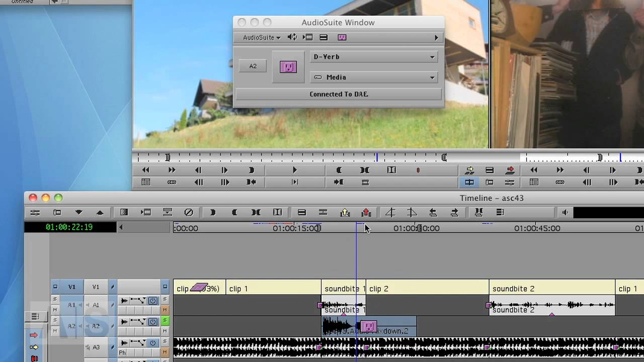Viewport: 644px width, 362px height.
Task: Click Add Edit icon in timeline toolbar
Action: 277,213
